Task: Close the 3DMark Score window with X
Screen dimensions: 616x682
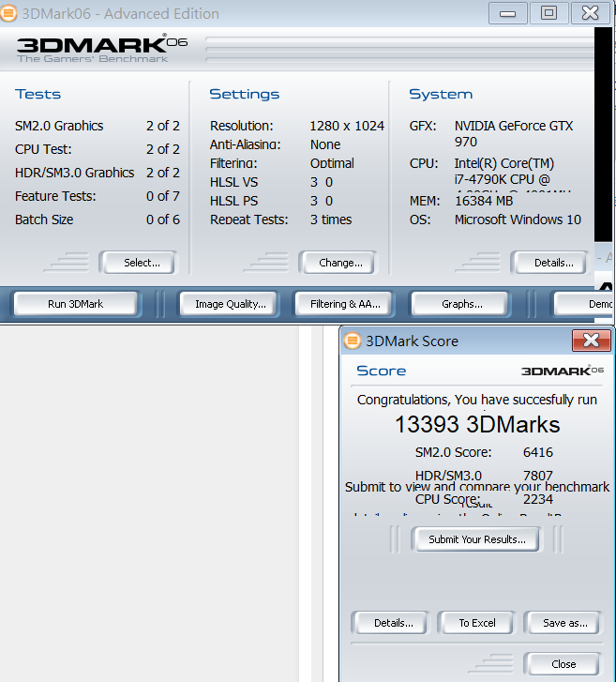Action: point(592,341)
